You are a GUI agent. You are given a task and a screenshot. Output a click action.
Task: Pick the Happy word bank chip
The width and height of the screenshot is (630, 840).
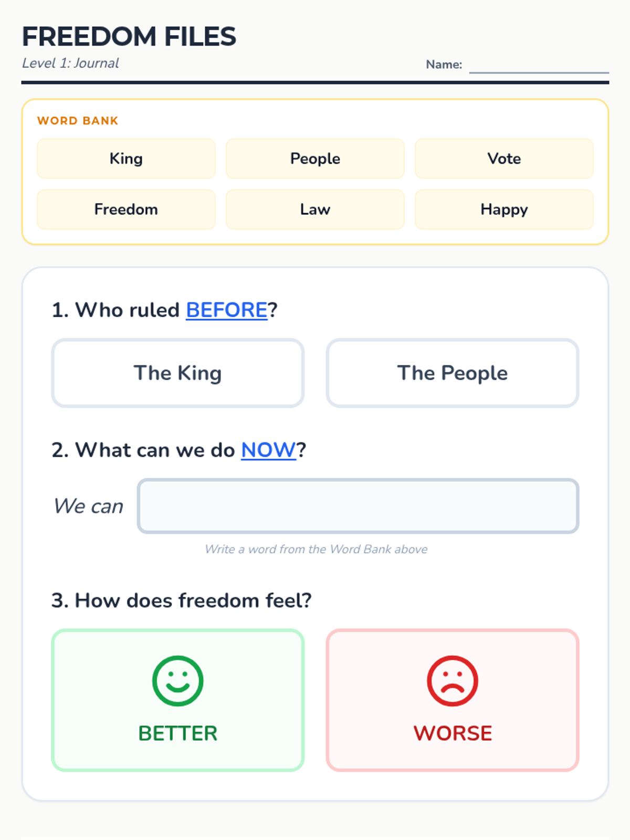coord(504,209)
